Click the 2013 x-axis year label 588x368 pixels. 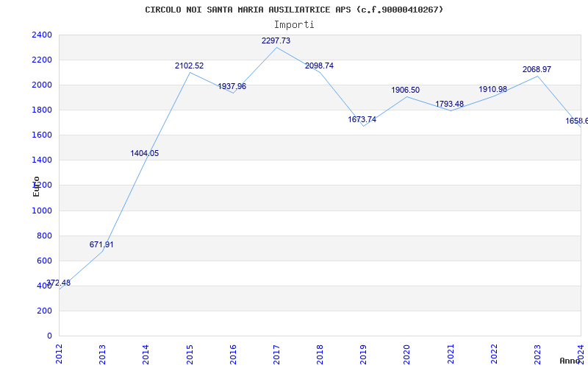pyautogui.click(x=102, y=354)
